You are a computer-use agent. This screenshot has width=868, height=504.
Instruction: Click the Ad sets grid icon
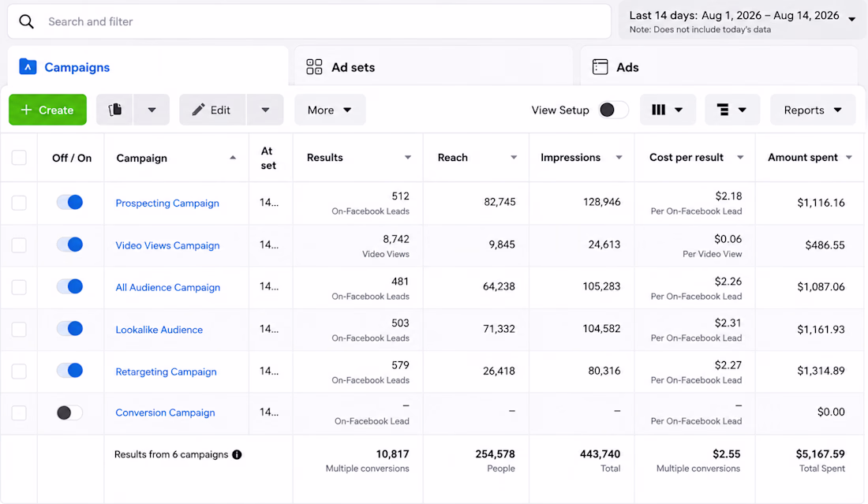[314, 67]
